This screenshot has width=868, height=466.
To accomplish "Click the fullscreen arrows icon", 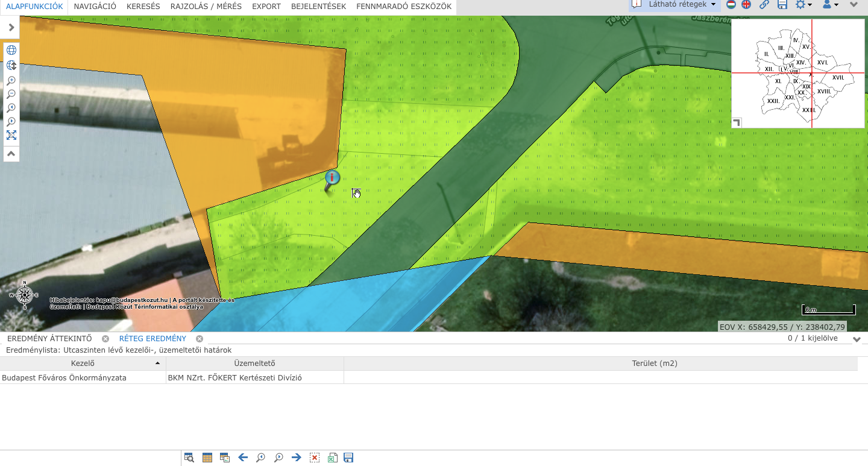I will (11, 135).
